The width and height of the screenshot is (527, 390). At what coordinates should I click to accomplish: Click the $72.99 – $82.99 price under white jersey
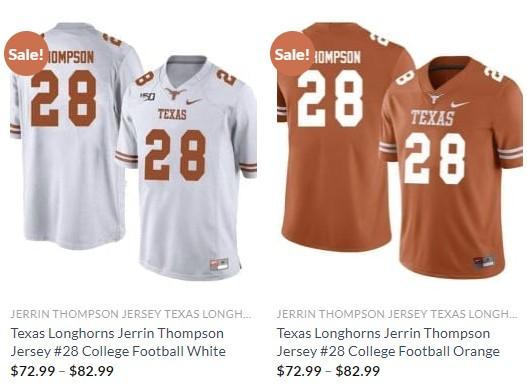(x=62, y=371)
